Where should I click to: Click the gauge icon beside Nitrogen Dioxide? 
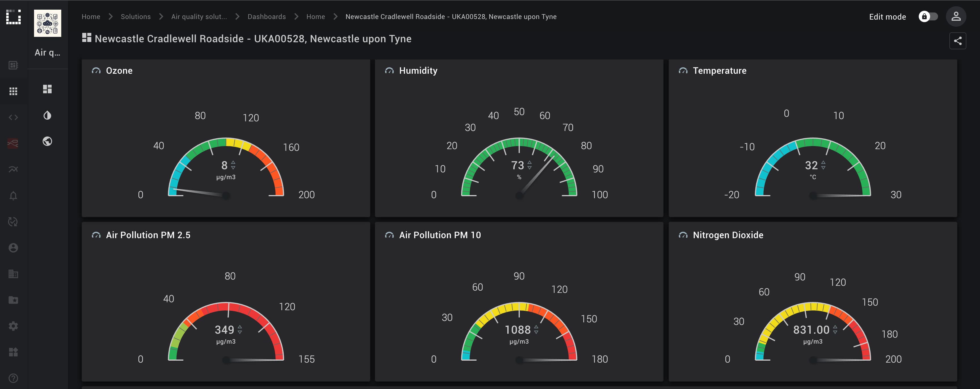[x=683, y=235]
